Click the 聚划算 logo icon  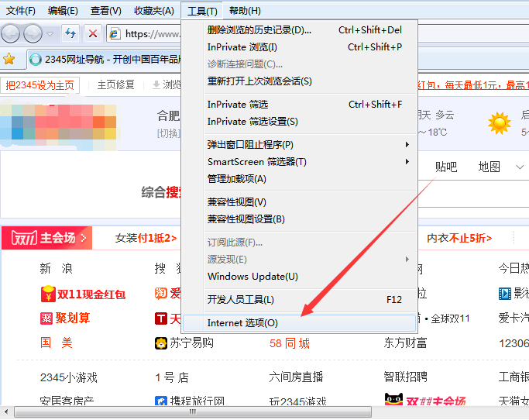(46, 318)
